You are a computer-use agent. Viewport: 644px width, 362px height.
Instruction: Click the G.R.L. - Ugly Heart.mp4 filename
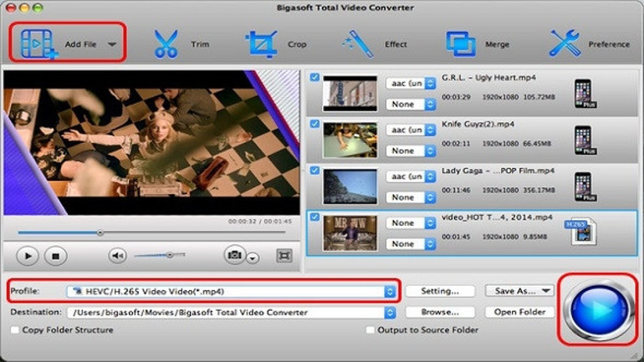click(x=488, y=78)
